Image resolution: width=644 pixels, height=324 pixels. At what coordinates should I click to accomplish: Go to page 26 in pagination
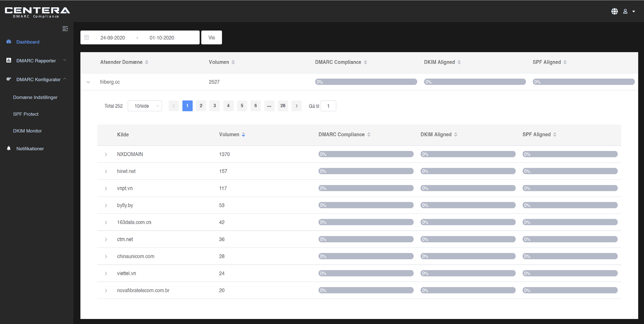283,106
